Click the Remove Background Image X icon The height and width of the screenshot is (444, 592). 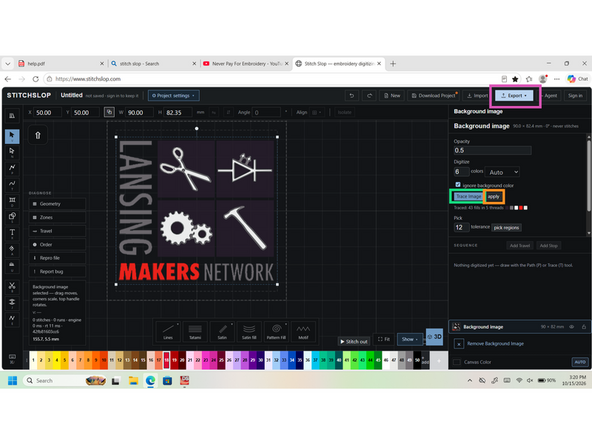459,344
